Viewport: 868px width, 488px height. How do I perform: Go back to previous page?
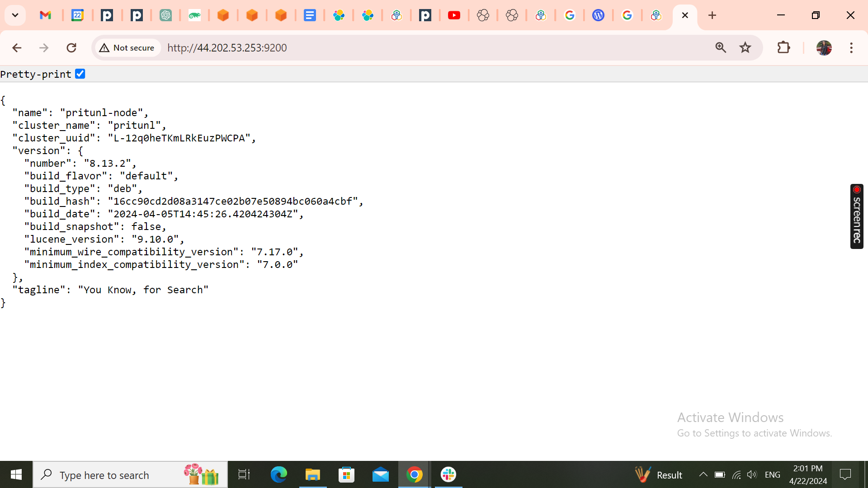pyautogui.click(x=17, y=47)
